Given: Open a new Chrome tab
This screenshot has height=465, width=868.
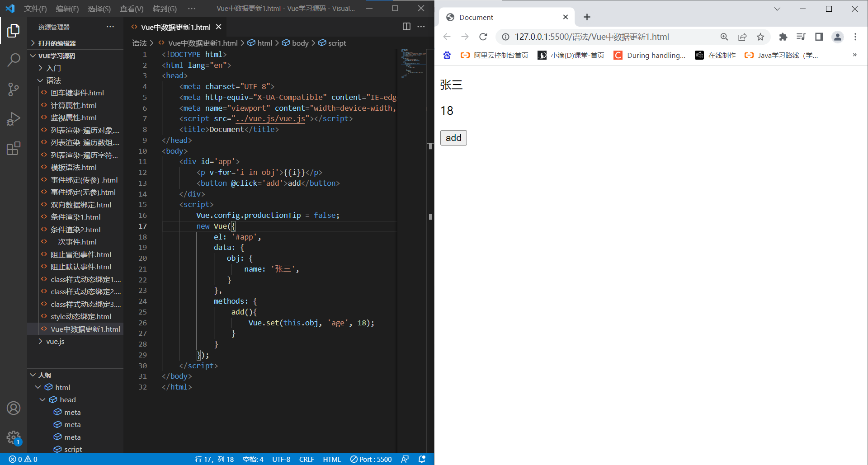Looking at the screenshot, I should pyautogui.click(x=587, y=17).
